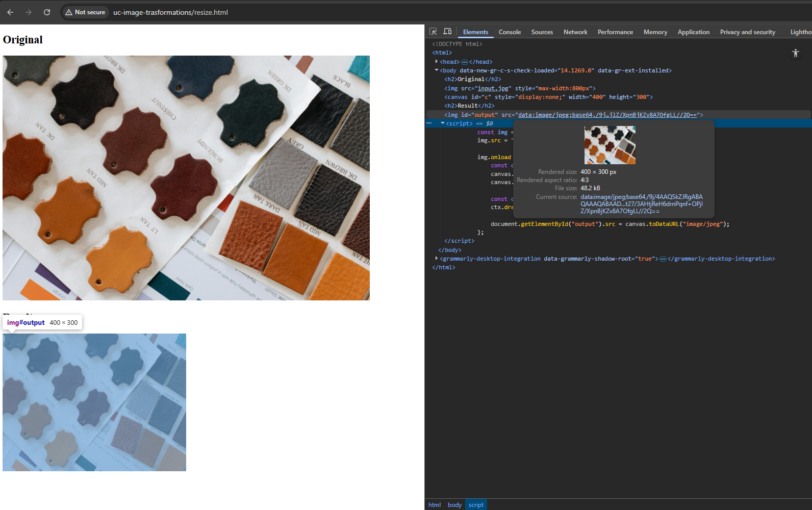This screenshot has width=812, height=510.
Task: Open the partially visible Lighthouse tab
Action: [801, 32]
